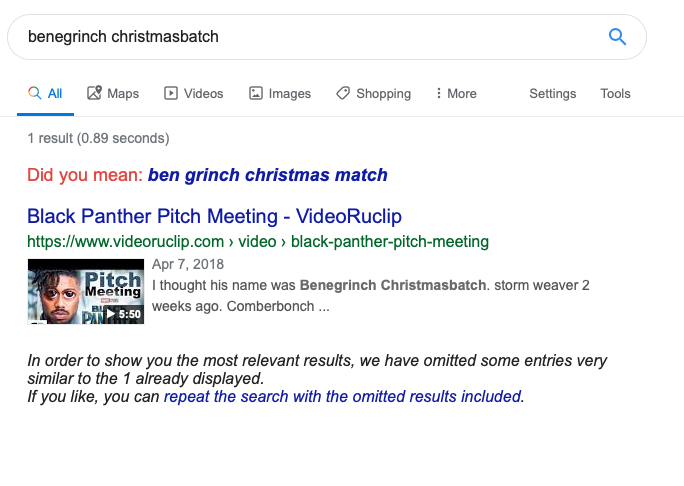This screenshot has height=486, width=684.
Task: Click the All tab magnifier icon
Action: point(34,93)
